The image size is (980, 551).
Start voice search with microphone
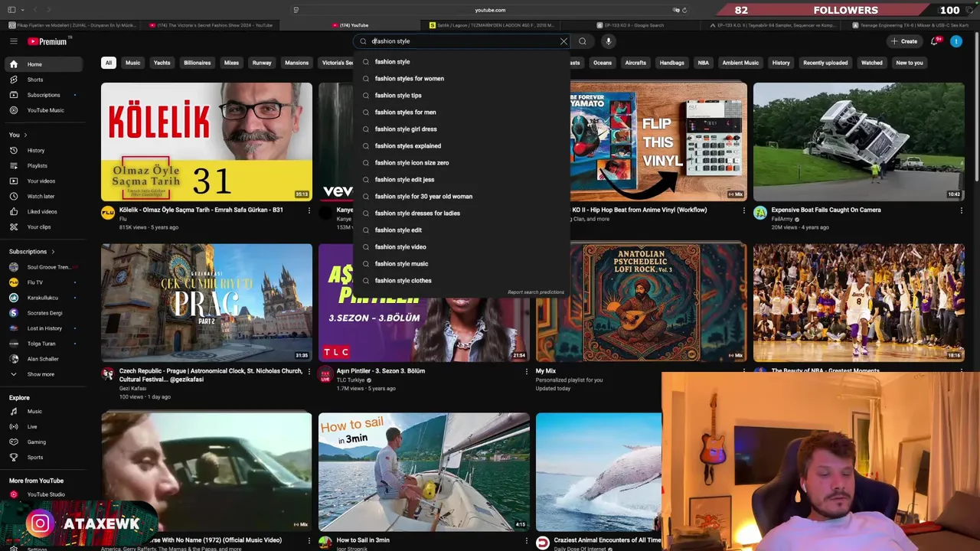(608, 41)
